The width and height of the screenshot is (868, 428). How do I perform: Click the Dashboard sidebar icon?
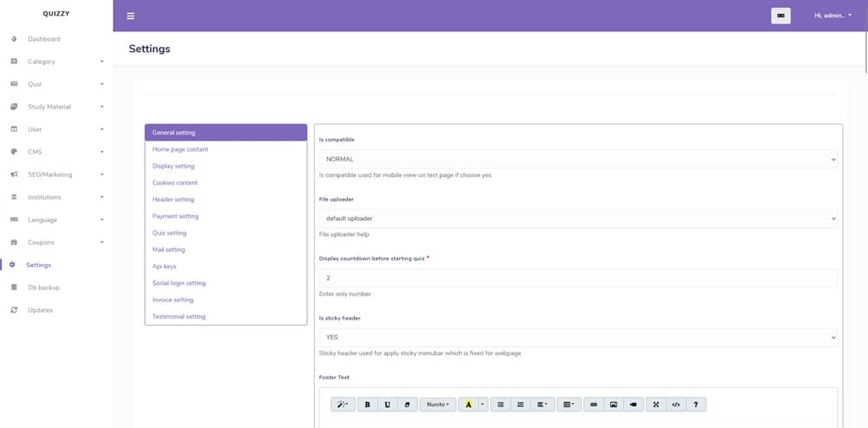[14, 39]
